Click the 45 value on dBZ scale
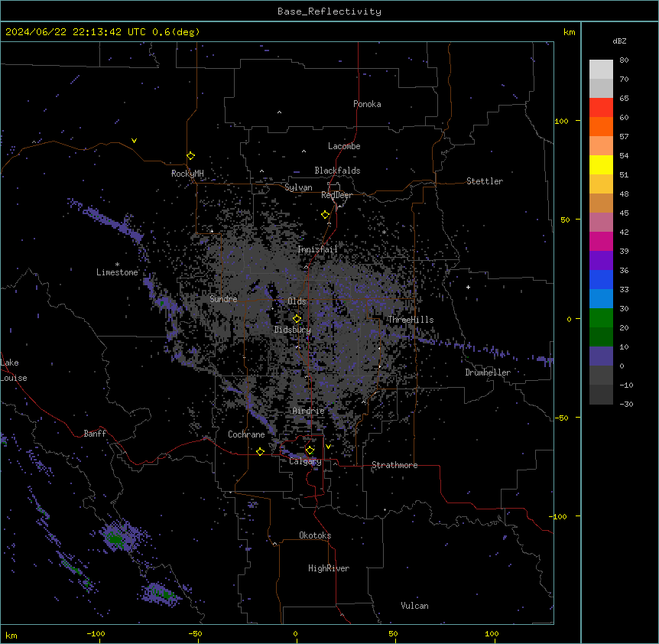Image resolution: width=659 pixels, height=644 pixels. (x=624, y=213)
